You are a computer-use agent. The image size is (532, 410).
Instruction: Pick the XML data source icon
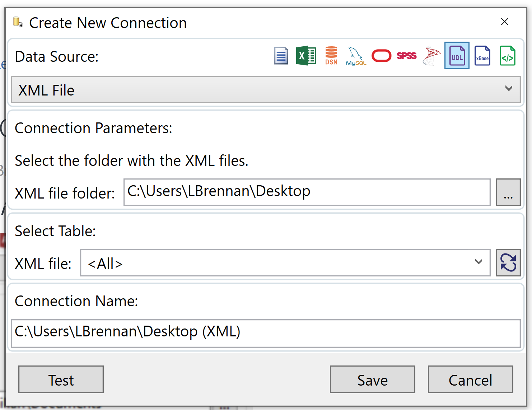(x=507, y=56)
